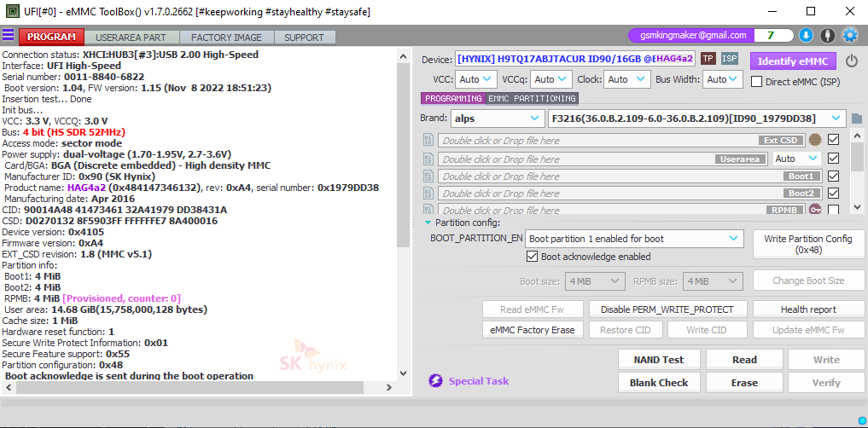Open folder icon beside firmware dropdown

coord(856,119)
